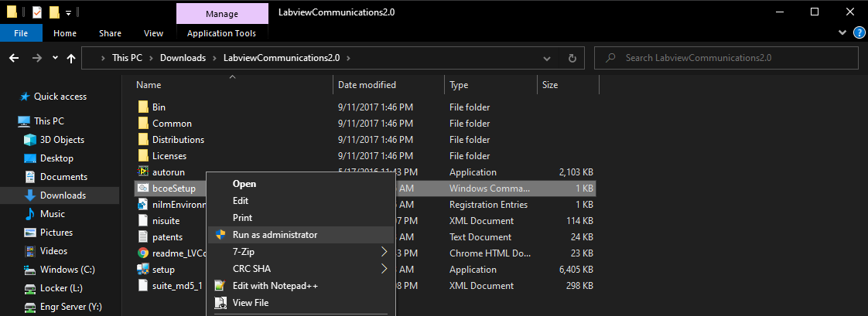Click the Up directory arrow icon
The image size is (868, 316).
click(71, 58)
